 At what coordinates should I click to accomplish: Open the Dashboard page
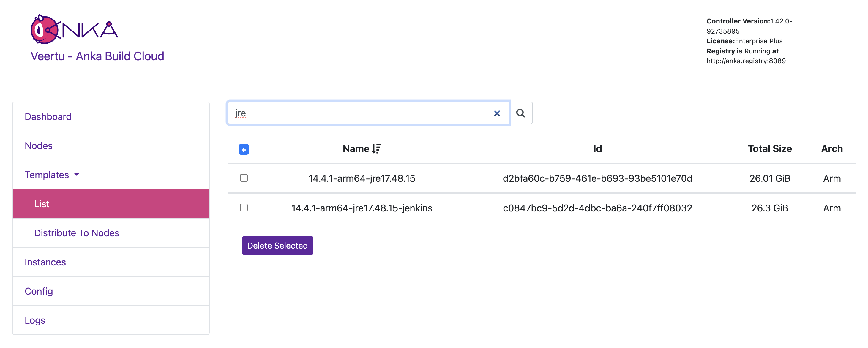(48, 117)
